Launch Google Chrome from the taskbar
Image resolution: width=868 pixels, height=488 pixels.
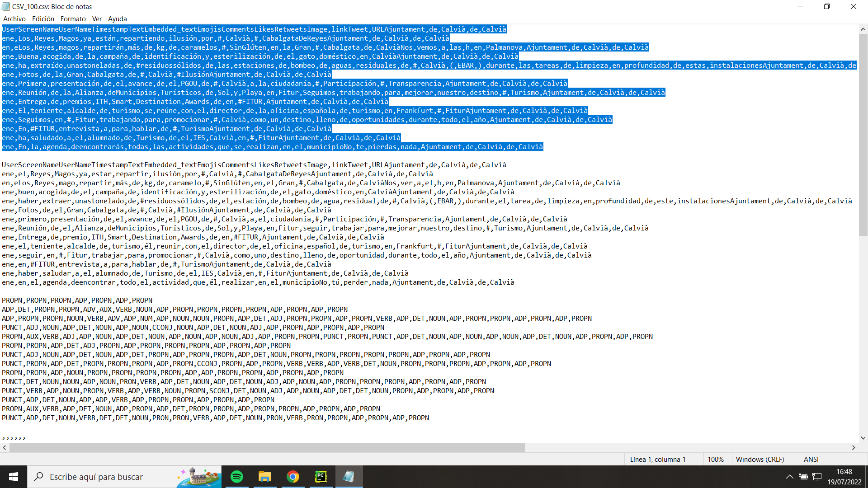(x=292, y=477)
